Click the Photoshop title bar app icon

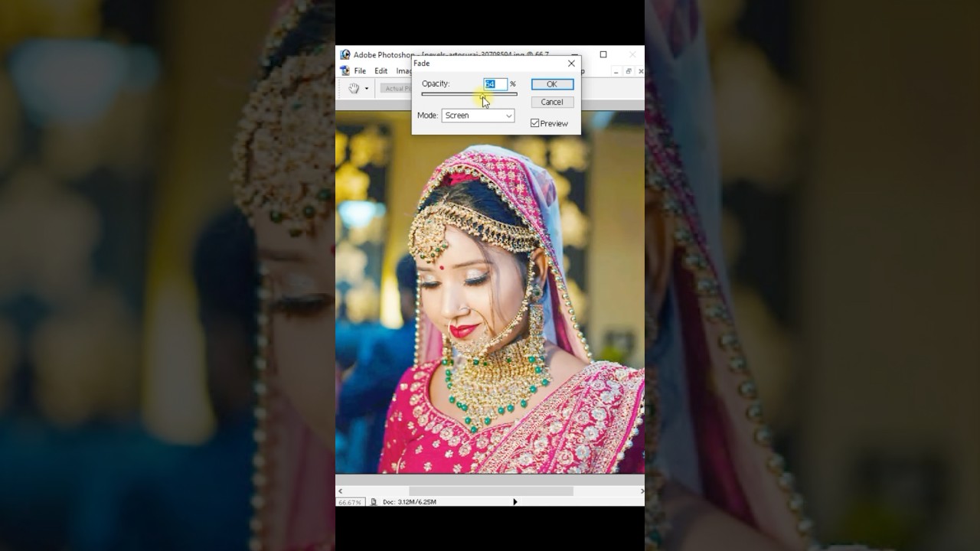[345, 55]
